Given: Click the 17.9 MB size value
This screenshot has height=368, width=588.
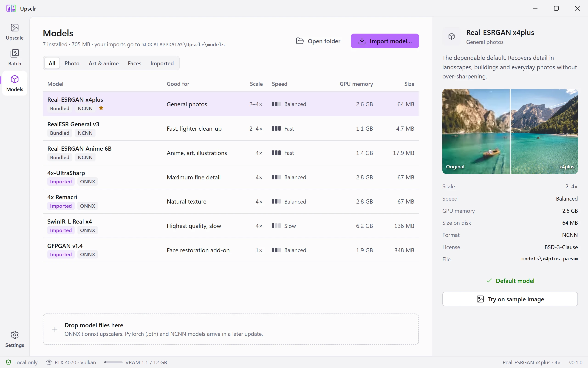Looking at the screenshot, I should (403, 153).
